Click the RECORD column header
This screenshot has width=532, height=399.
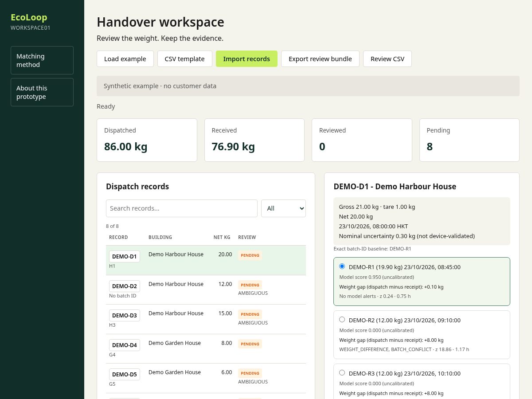tap(118, 238)
